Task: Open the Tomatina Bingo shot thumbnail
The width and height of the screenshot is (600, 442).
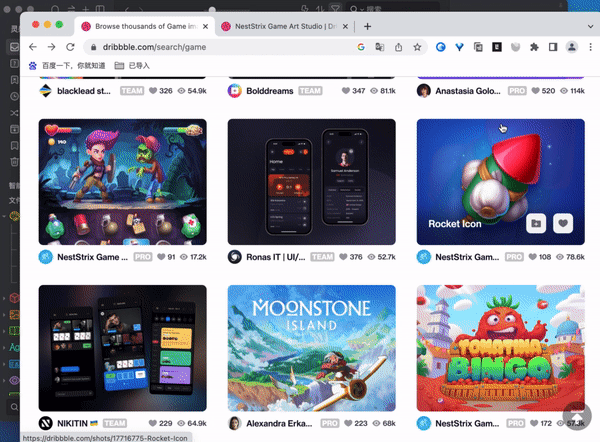Action: [x=501, y=348]
